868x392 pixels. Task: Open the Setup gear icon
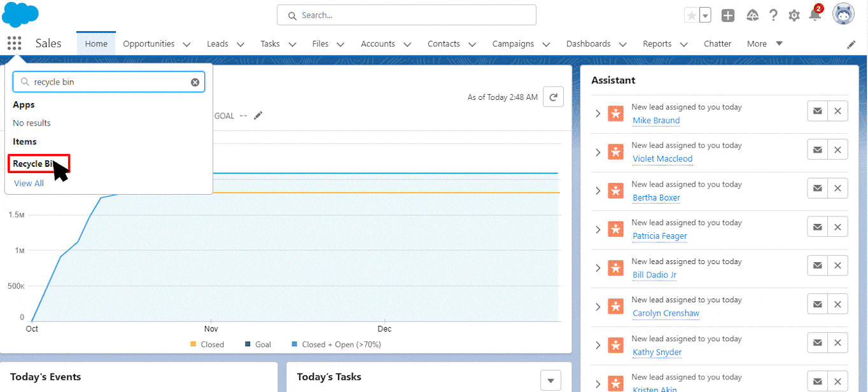coord(794,15)
